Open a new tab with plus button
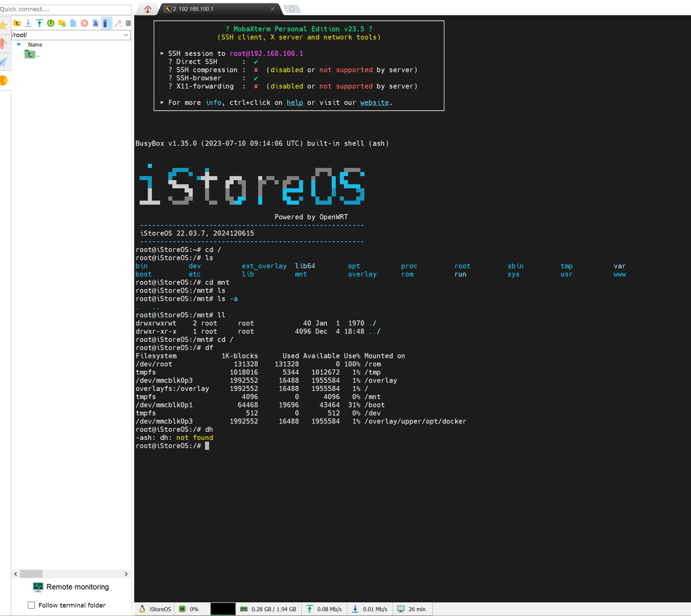Image resolution: width=691 pixels, height=616 pixels. point(292,9)
